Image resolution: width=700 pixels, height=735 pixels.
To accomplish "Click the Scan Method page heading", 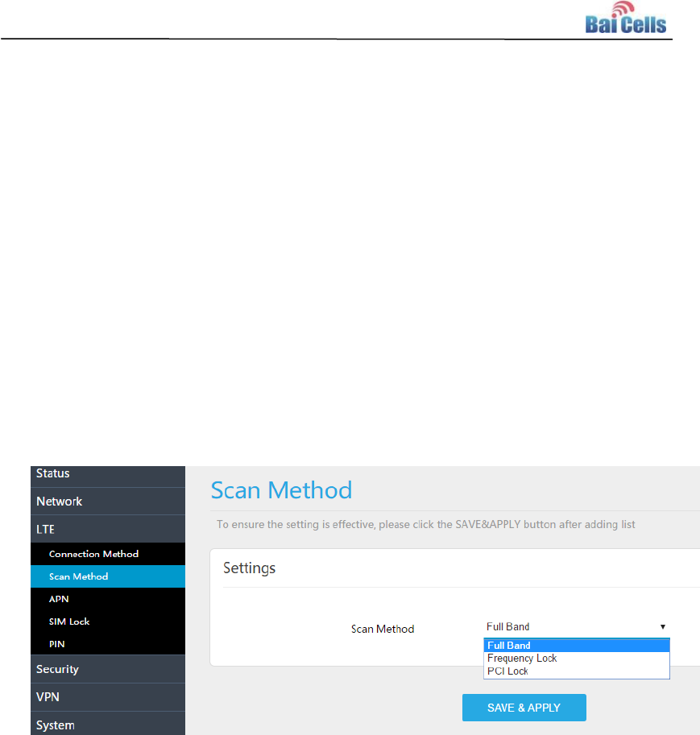I will (281, 490).
